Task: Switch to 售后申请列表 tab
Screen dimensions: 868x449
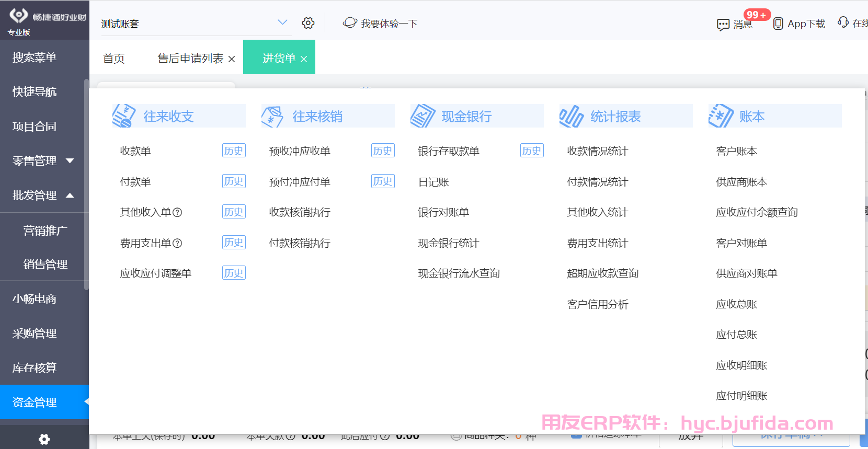Action: tap(190, 59)
